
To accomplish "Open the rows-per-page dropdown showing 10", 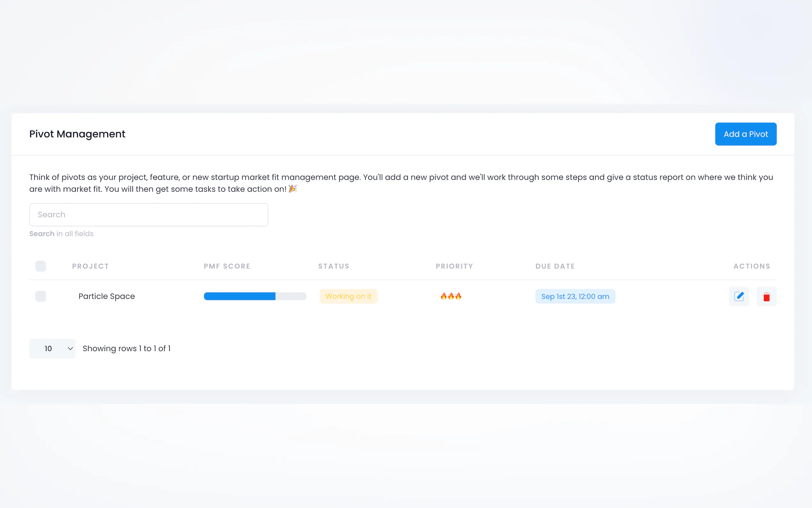I will pyautogui.click(x=52, y=348).
